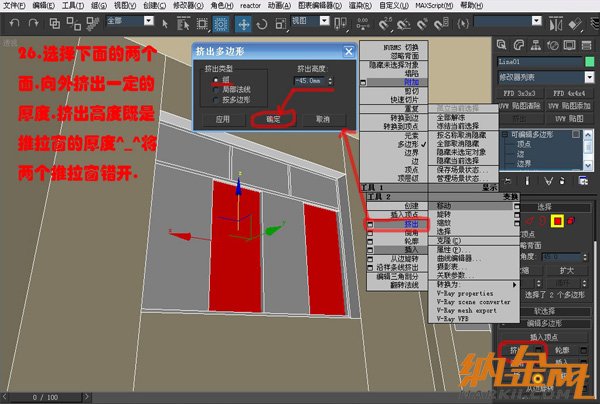Open settings box beside 插入 in quad menu

coord(370,250)
